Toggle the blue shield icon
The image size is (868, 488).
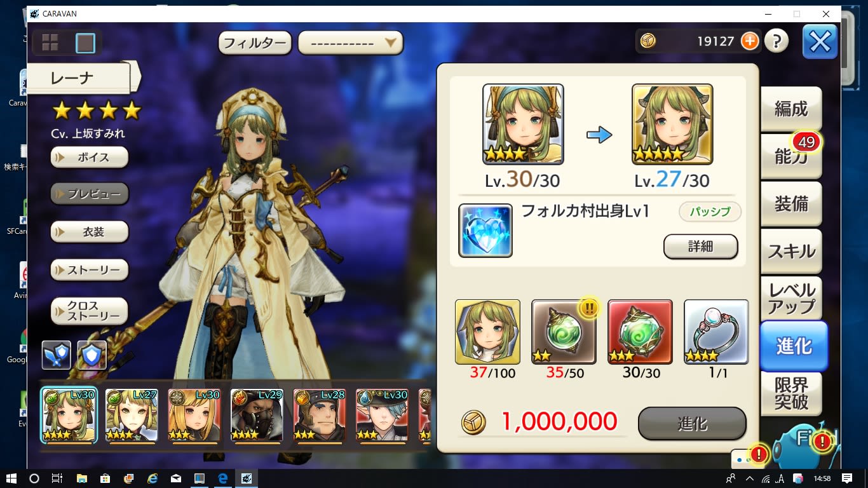click(92, 355)
